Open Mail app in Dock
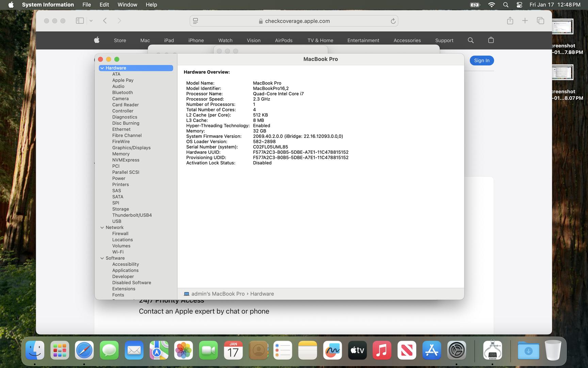 tap(134, 350)
